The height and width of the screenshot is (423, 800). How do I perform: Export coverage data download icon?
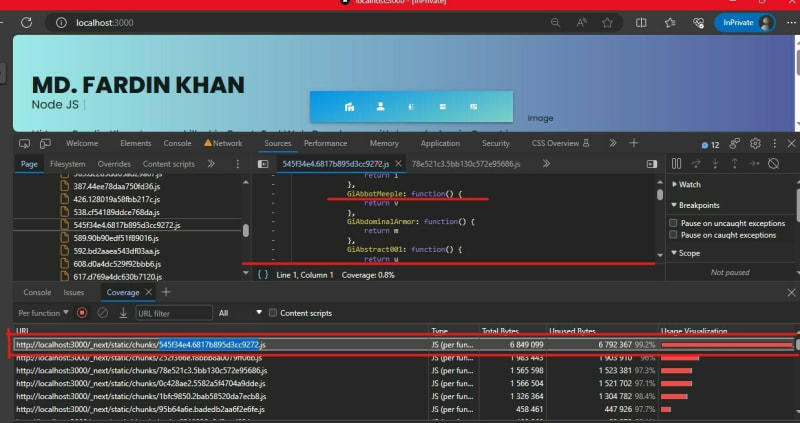click(123, 313)
